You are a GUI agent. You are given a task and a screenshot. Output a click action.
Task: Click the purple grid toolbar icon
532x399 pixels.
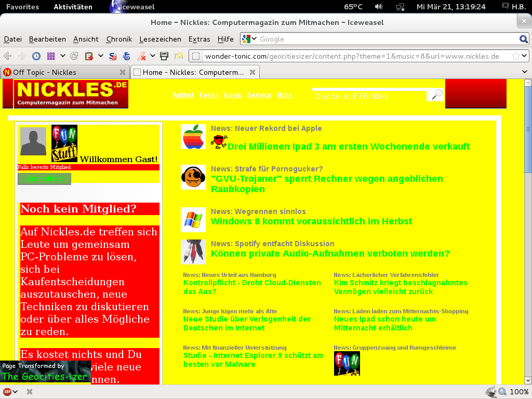click(x=51, y=56)
